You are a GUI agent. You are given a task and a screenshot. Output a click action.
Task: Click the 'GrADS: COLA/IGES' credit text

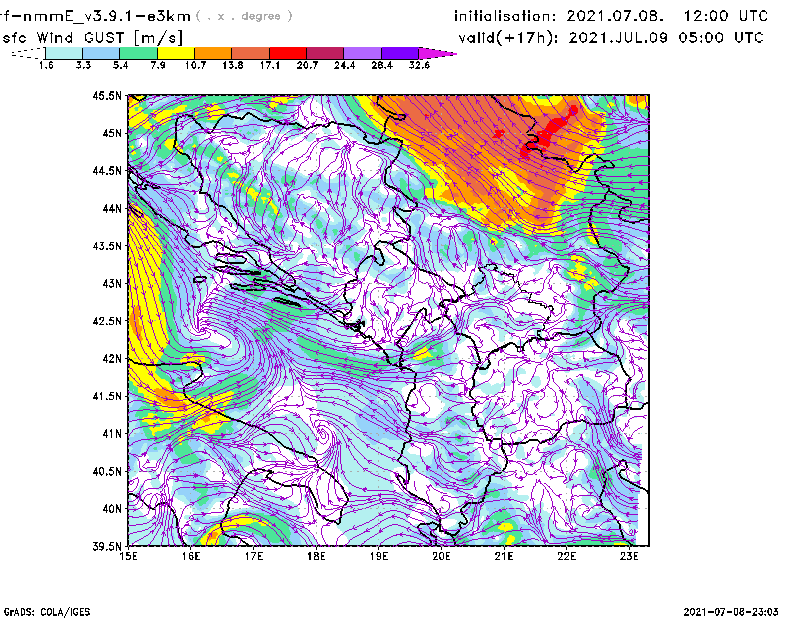pos(47,612)
